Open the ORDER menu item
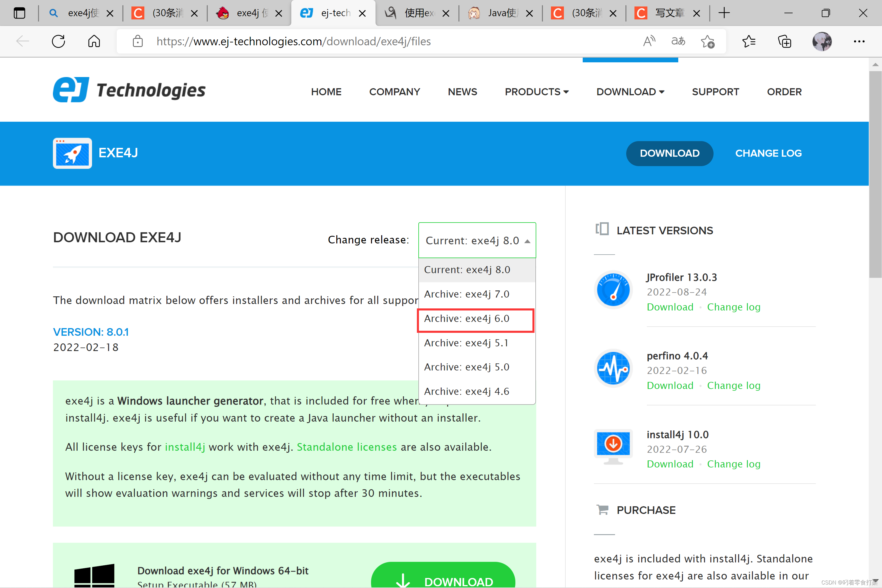 point(784,92)
